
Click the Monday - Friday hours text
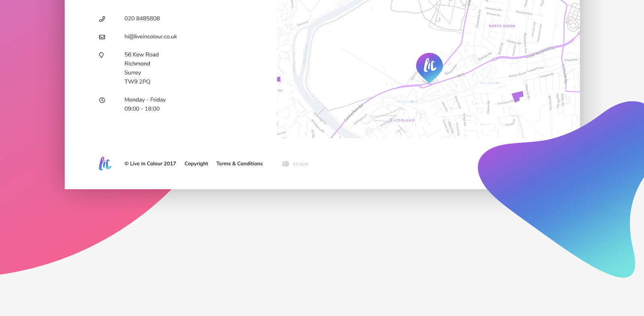[x=145, y=100]
